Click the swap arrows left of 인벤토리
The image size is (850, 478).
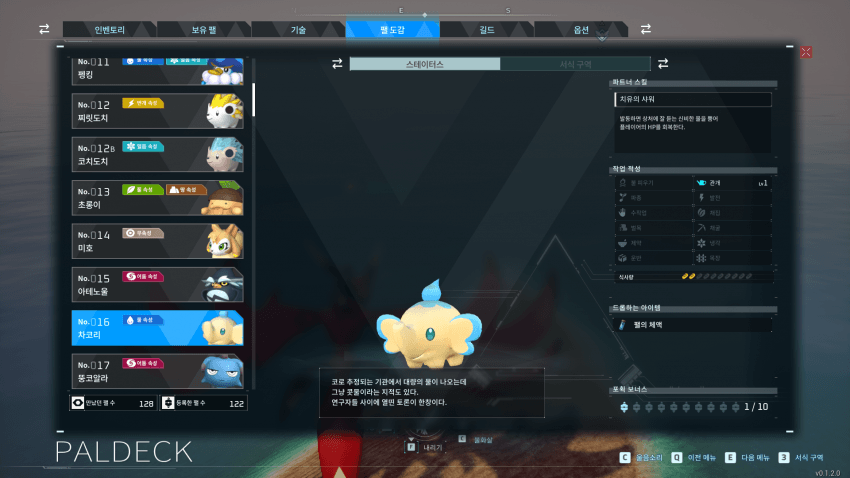click(x=44, y=29)
